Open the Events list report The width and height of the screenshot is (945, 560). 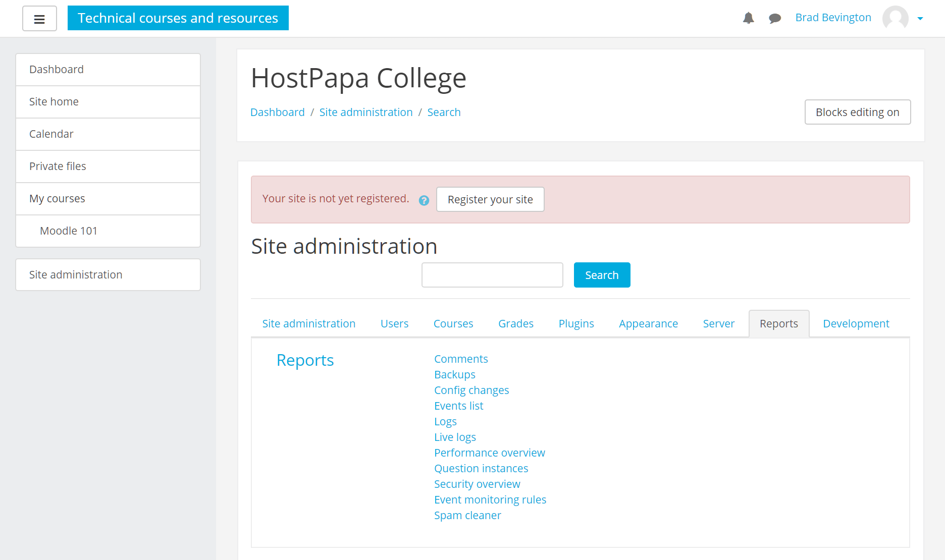coord(458,406)
